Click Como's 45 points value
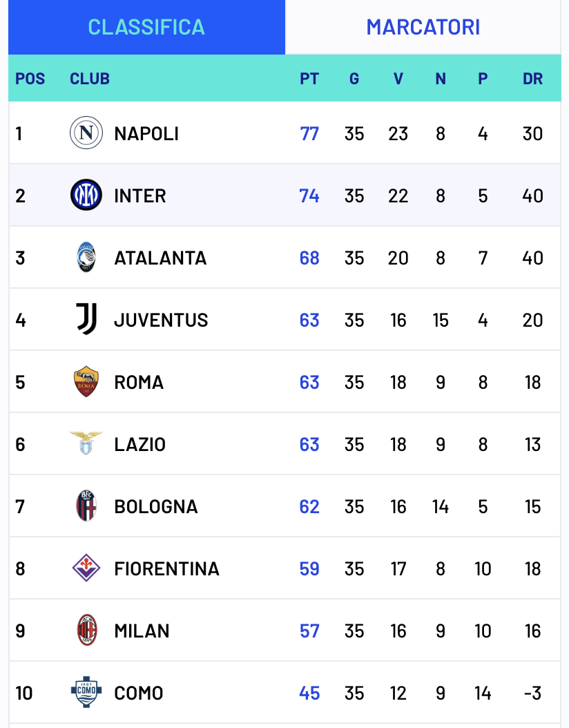 (309, 693)
